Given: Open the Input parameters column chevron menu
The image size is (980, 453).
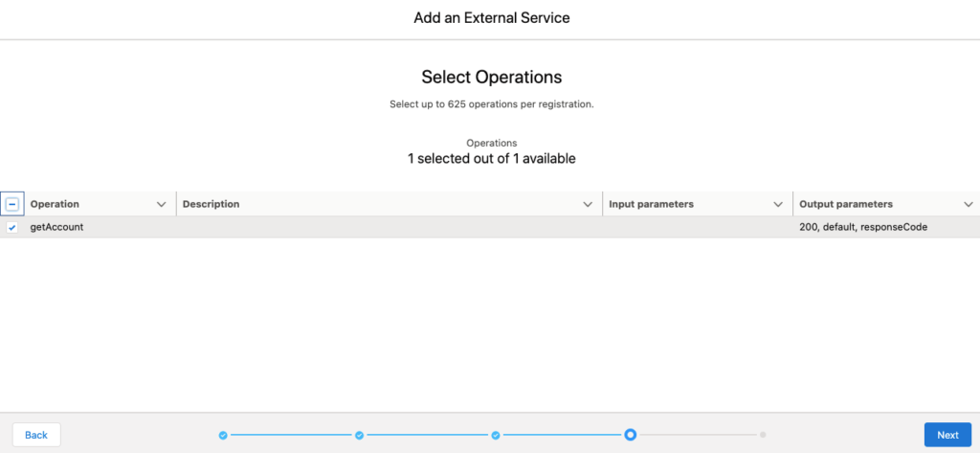Looking at the screenshot, I should pos(778,205).
